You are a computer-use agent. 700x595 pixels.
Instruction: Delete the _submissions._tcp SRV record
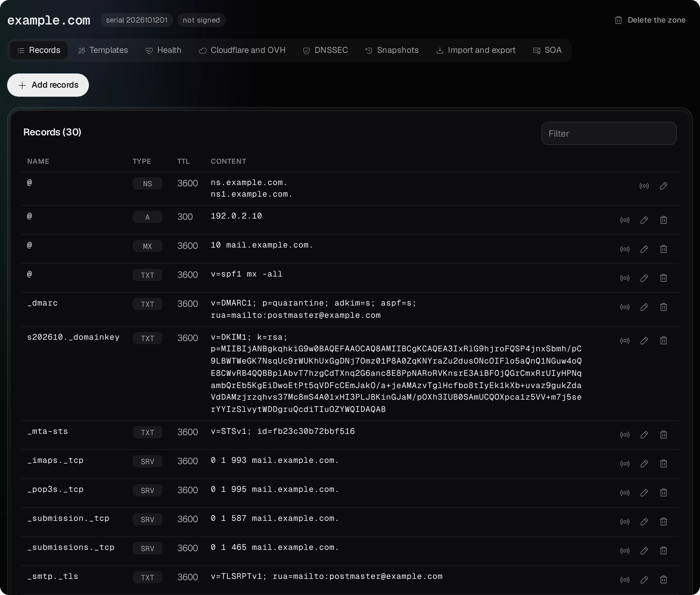(x=664, y=551)
